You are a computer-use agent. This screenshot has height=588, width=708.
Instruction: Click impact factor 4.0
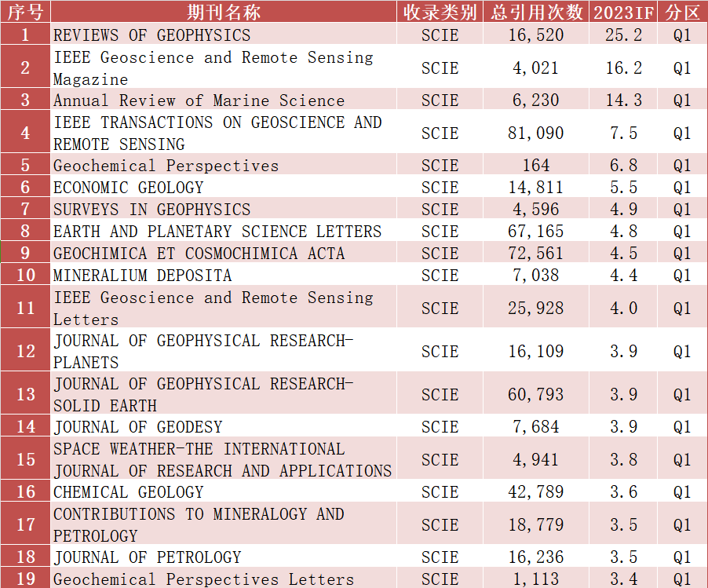pos(623,308)
